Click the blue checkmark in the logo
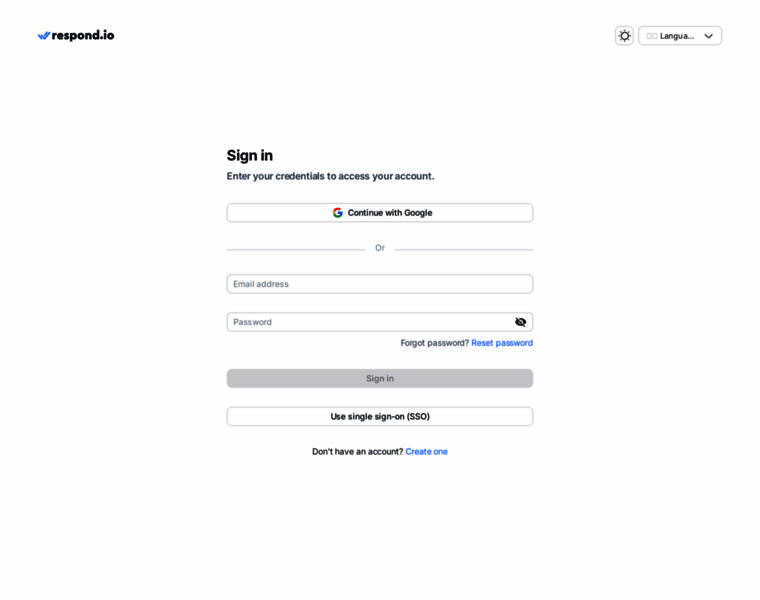 click(44, 35)
